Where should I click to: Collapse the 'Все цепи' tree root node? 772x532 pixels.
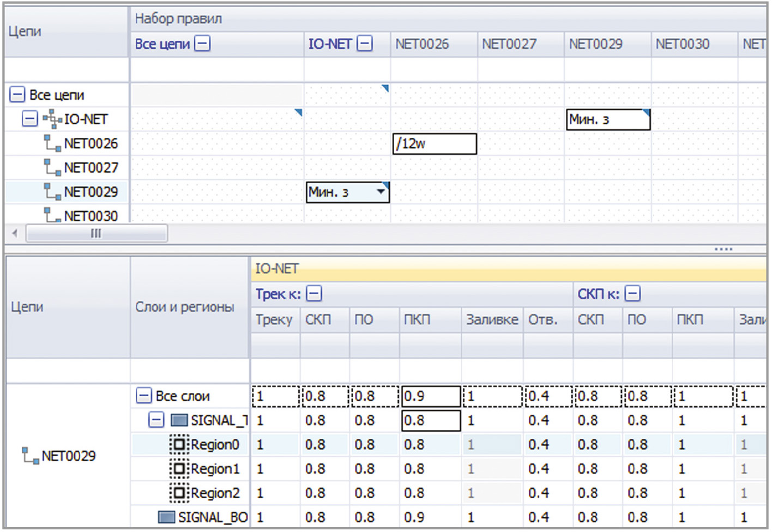[17, 95]
